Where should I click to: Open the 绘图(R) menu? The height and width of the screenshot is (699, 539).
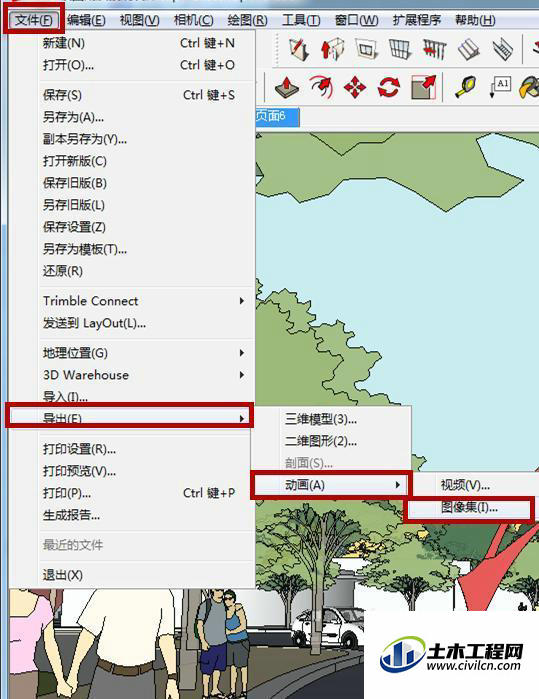coord(247,20)
